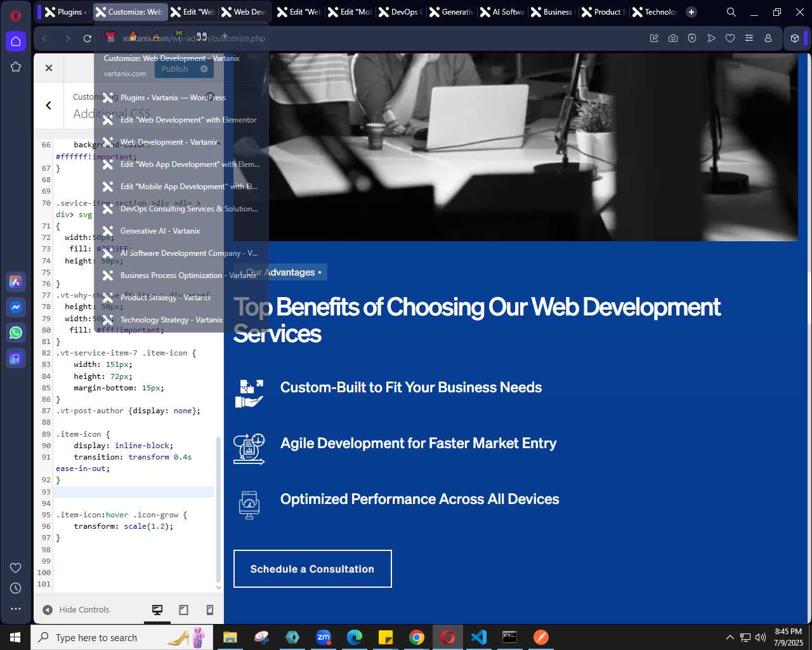Switch to the DevOps C tab

coord(401,12)
